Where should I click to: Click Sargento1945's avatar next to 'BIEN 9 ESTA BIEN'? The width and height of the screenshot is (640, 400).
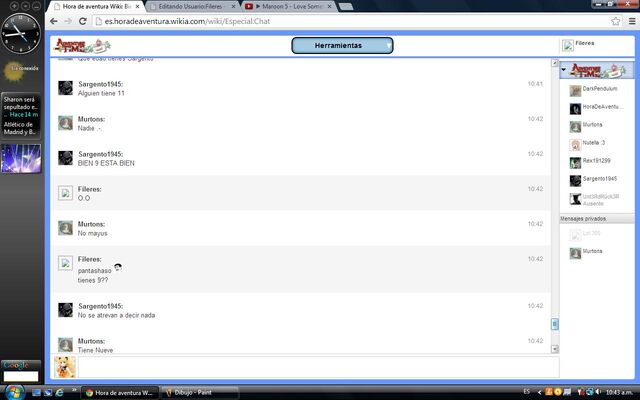pos(65,158)
